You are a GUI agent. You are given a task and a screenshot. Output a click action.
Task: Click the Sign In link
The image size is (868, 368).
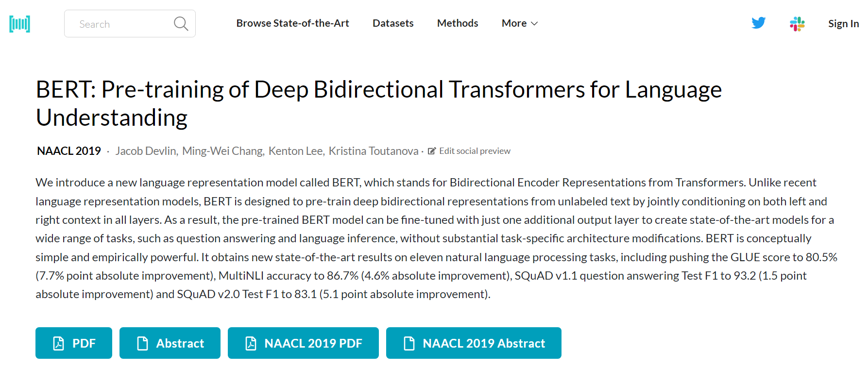(x=843, y=24)
